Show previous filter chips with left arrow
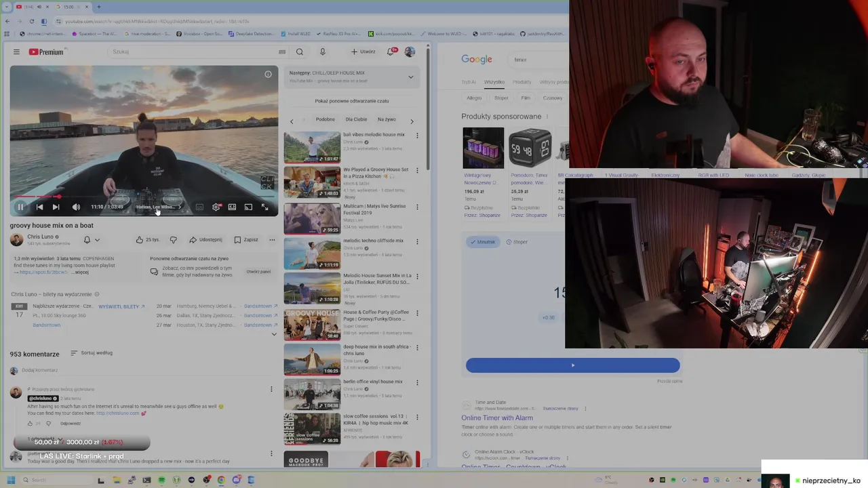 (x=292, y=121)
